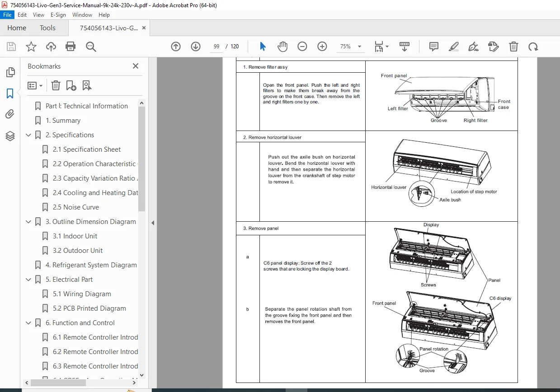Collapse the '5. Electrical Part' bookmark
This screenshot has width=560, height=392.
coord(28,280)
